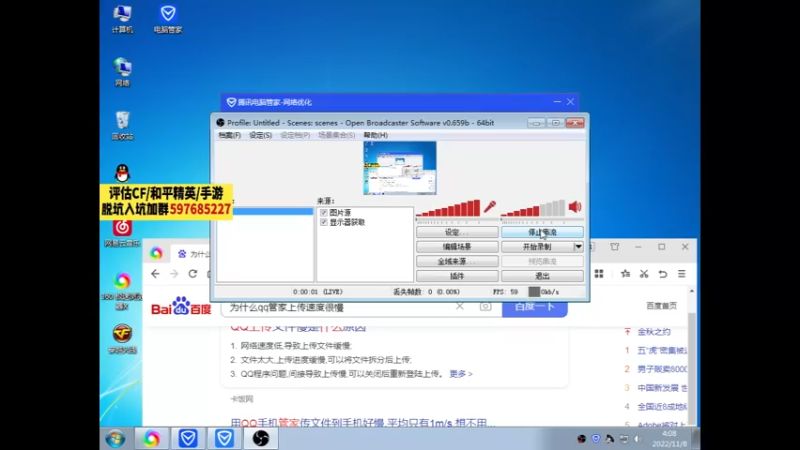800x450 pixels.
Task: Click the 退出 button in OBS
Action: [x=542, y=276]
